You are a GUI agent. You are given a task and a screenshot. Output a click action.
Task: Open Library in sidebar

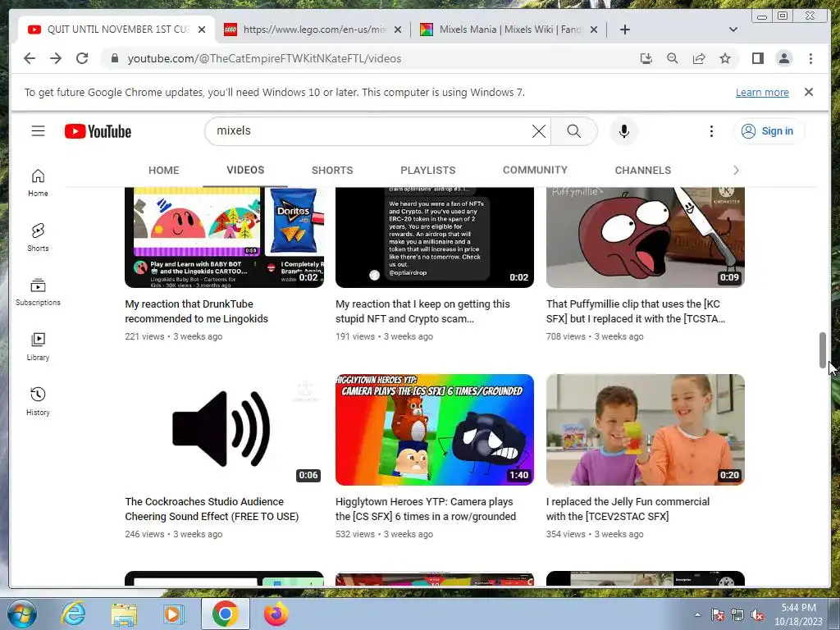click(38, 347)
